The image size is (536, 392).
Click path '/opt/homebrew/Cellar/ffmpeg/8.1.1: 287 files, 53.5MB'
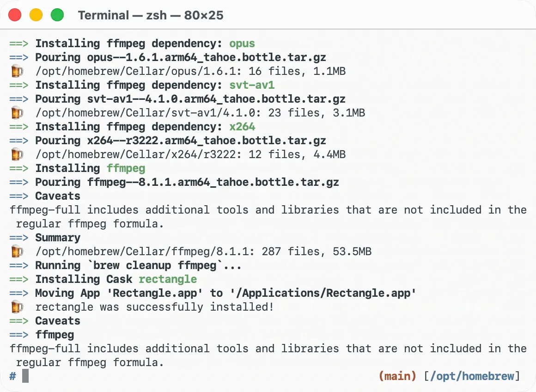203,251
